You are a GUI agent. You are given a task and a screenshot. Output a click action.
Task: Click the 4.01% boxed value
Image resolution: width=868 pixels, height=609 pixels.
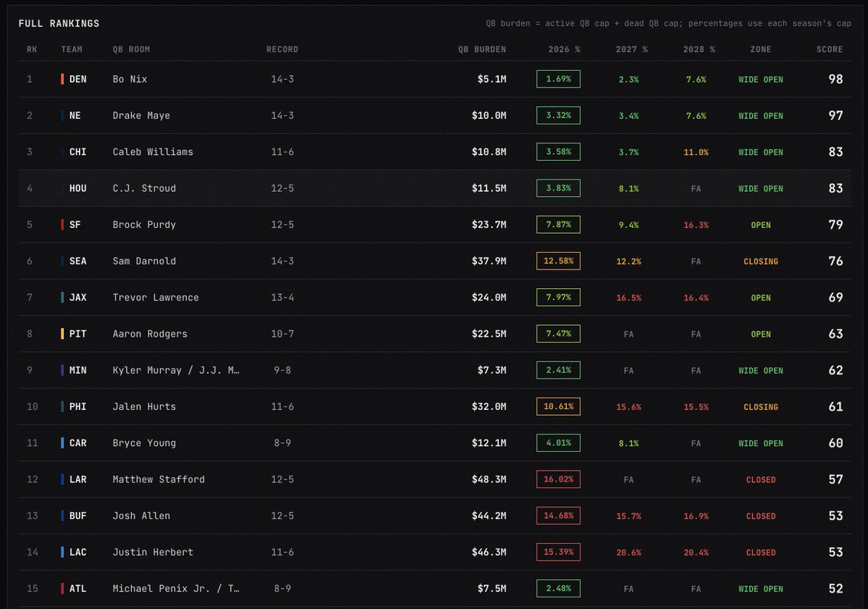(x=558, y=442)
